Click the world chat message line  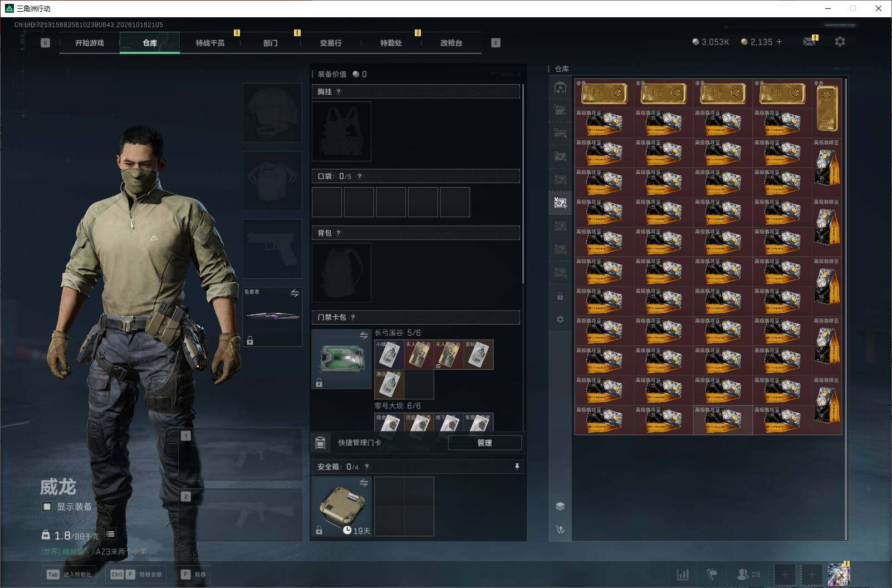pyautogui.click(x=94, y=552)
